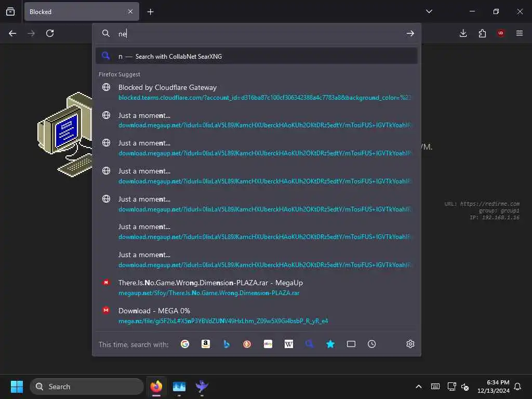Expand the list all tabs chevron

tap(429, 11)
